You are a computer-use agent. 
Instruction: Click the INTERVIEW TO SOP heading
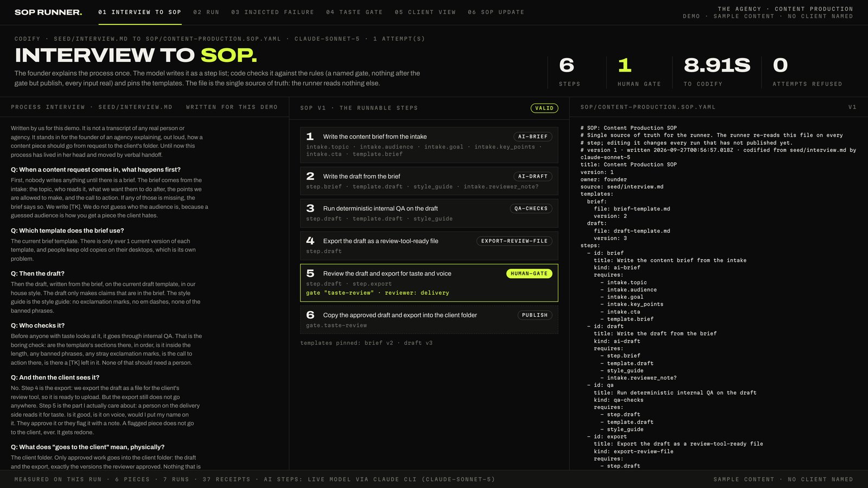pos(136,55)
